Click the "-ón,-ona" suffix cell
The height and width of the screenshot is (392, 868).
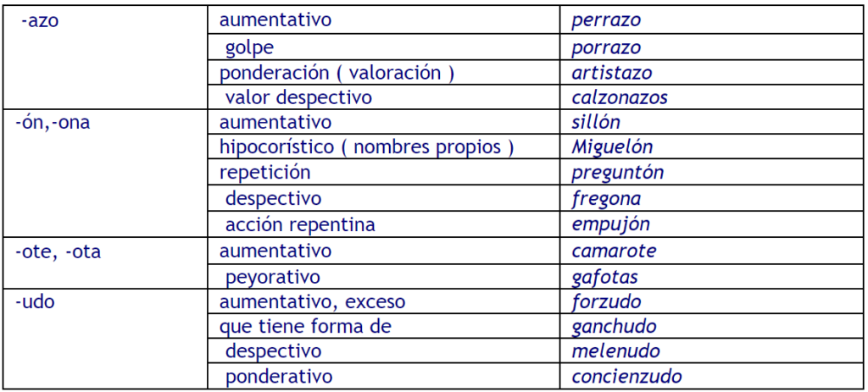pyautogui.click(x=52, y=122)
